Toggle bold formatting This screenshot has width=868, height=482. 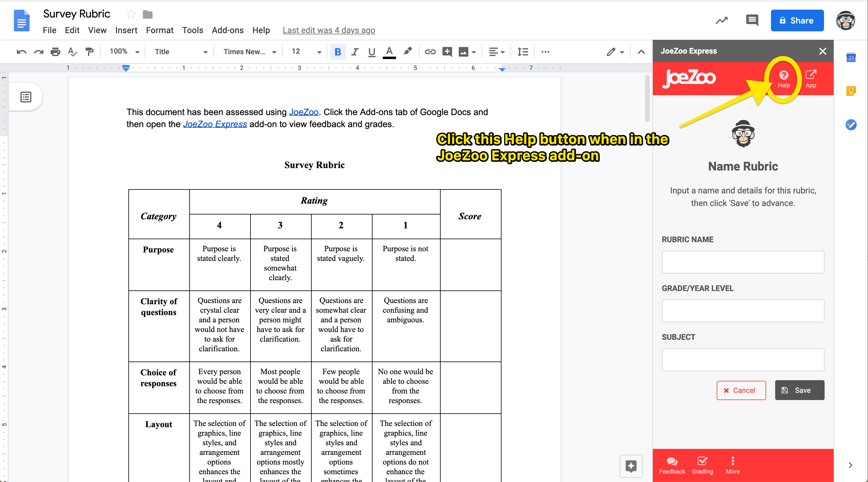(338, 52)
